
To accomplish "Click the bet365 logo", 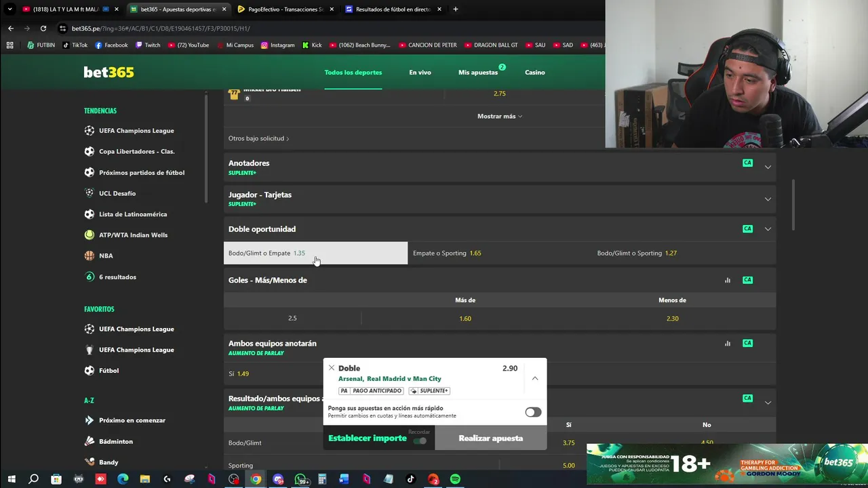I will pyautogui.click(x=108, y=72).
